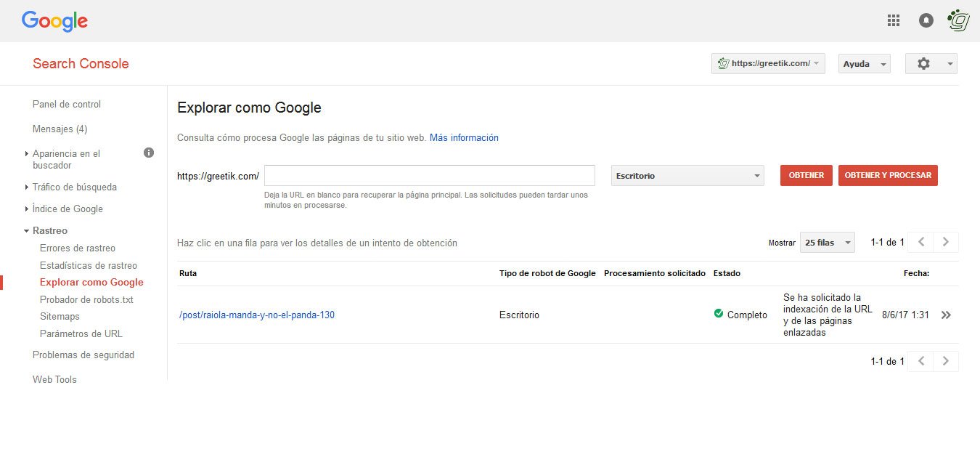Open the notifications bell icon
The height and width of the screenshot is (457, 980).
(926, 20)
